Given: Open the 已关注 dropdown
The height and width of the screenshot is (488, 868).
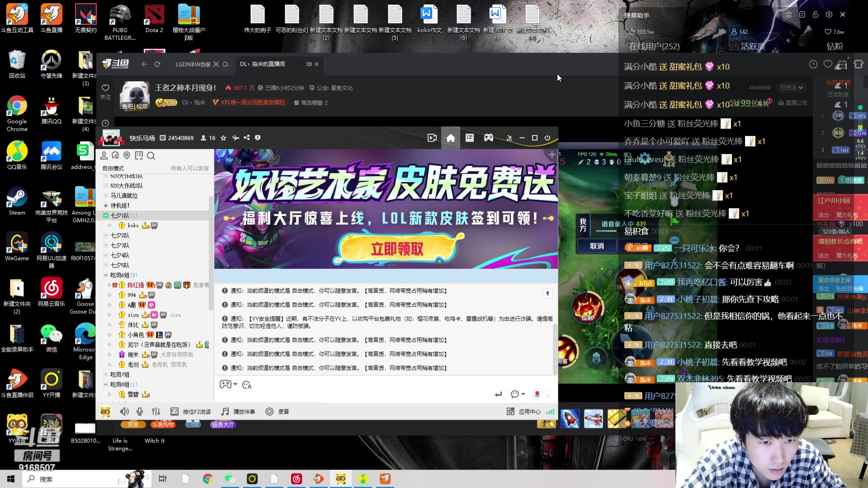Looking at the screenshot, I should 792,88.
